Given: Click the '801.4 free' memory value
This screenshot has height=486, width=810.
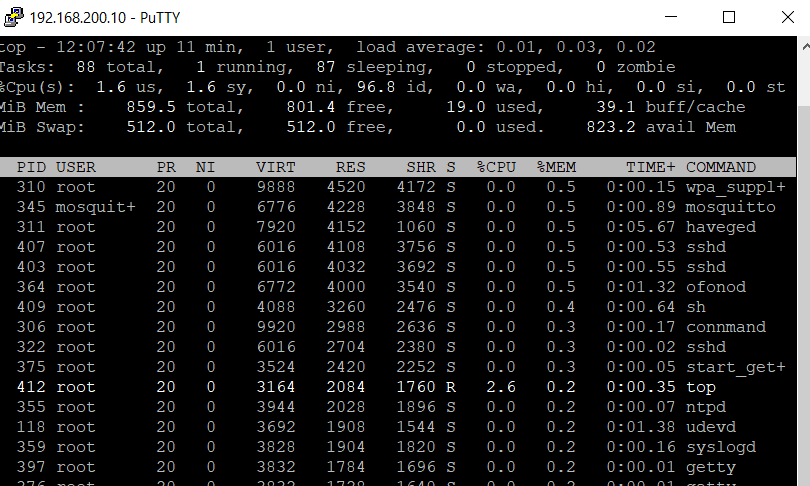Looking at the screenshot, I should [x=339, y=107].
